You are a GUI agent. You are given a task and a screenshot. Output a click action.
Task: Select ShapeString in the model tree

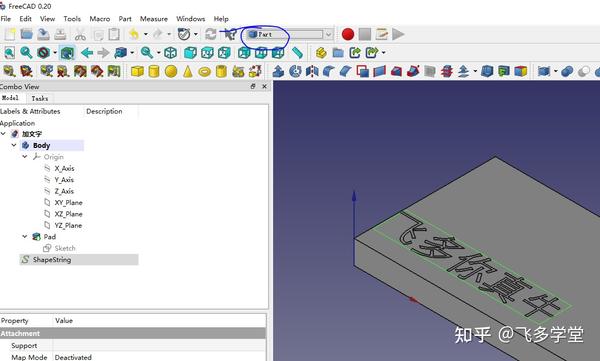point(52,260)
